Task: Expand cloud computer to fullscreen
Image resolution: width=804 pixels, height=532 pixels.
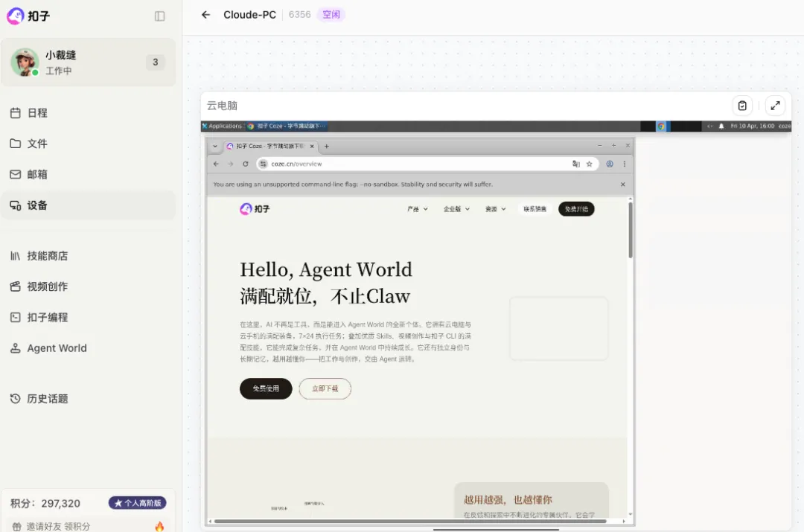Action: click(x=775, y=106)
